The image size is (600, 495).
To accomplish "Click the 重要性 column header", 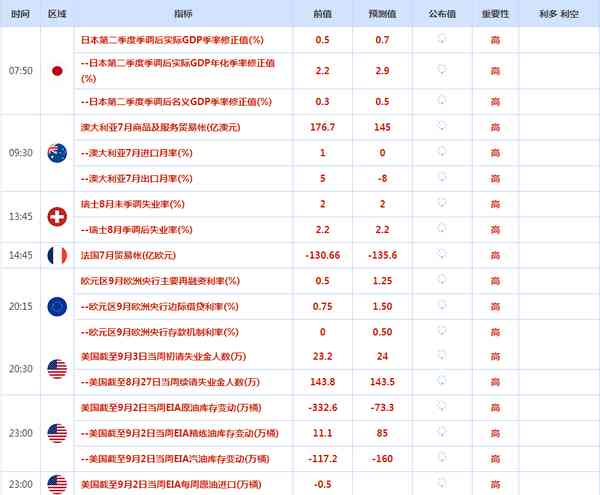I will tap(496, 14).
